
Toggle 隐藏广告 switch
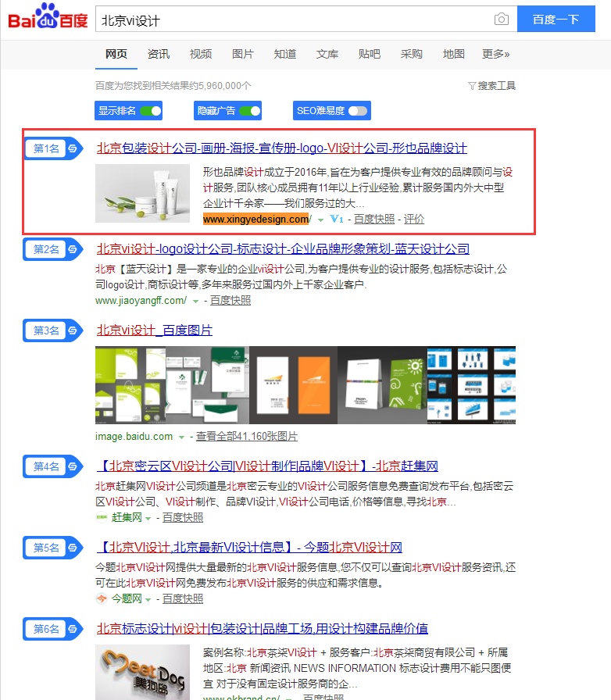[250, 111]
